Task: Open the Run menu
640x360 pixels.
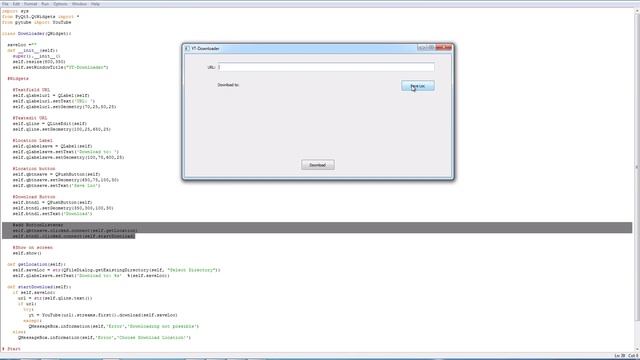Action: (45, 4)
